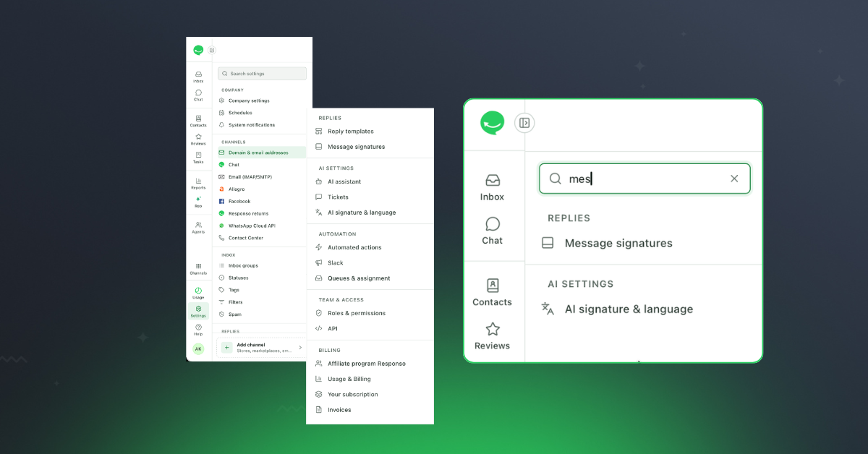This screenshot has height=454, width=868.
Task: Open Help in the navigation rail
Action: (x=198, y=330)
